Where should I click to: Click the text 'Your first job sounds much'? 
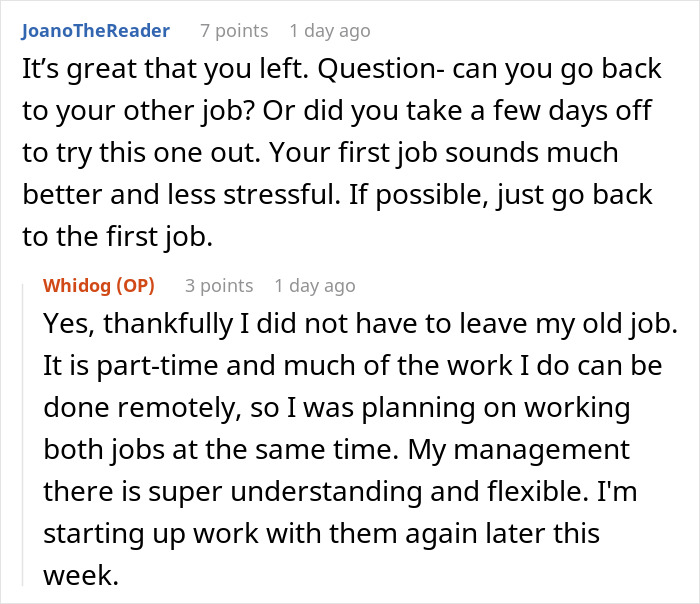[452, 154]
